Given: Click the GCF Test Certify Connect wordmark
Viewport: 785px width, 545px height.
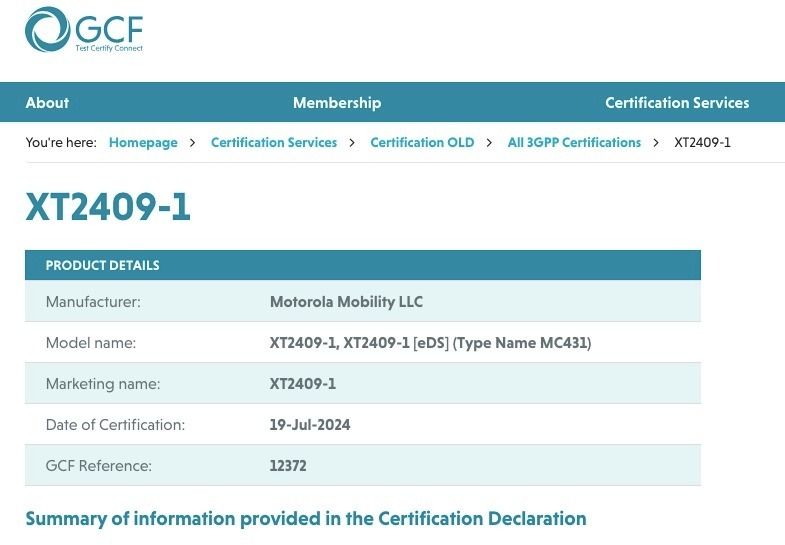Looking at the screenshot, I should point(109,33).
